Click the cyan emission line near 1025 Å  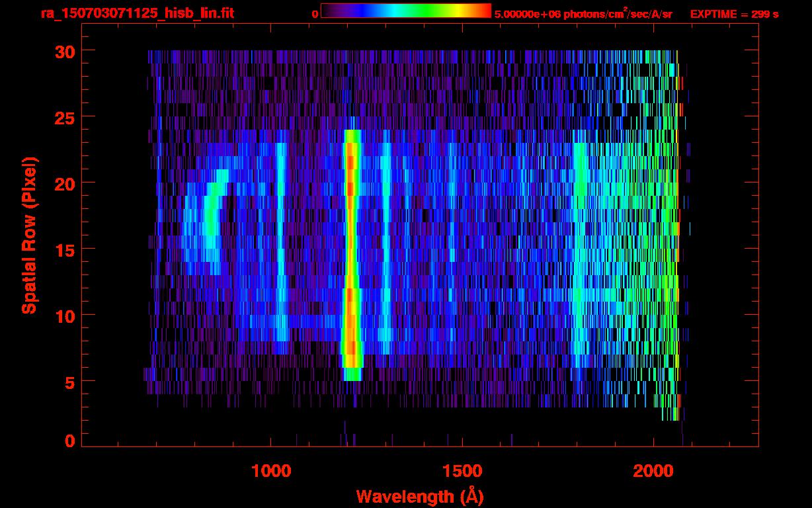[281, 241]
